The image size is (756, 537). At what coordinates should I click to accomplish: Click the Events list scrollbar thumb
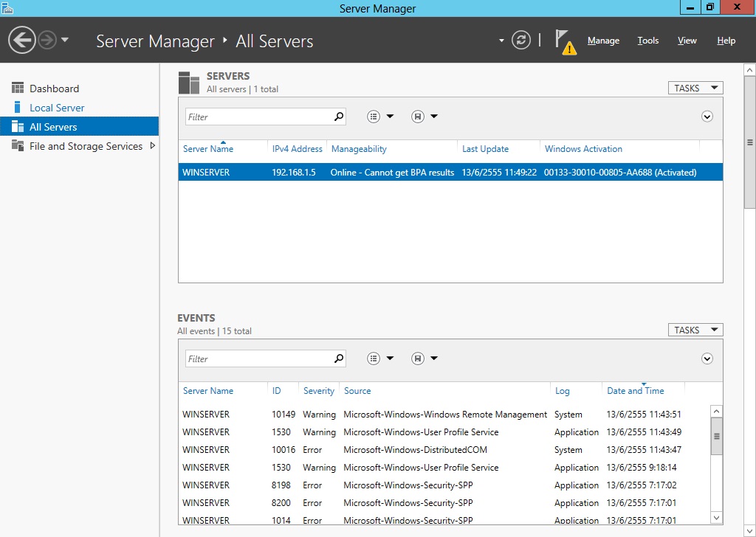pos(716,437)
